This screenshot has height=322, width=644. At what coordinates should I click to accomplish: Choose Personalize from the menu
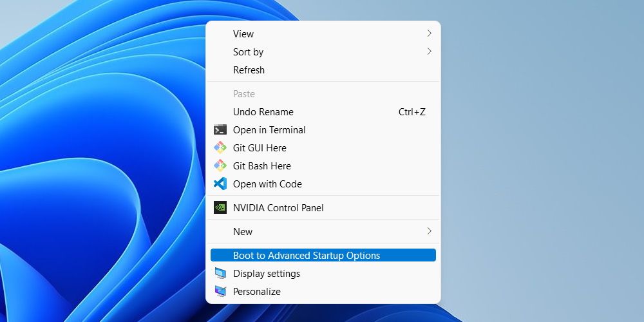pyautogui.click(x=323, y=291)
